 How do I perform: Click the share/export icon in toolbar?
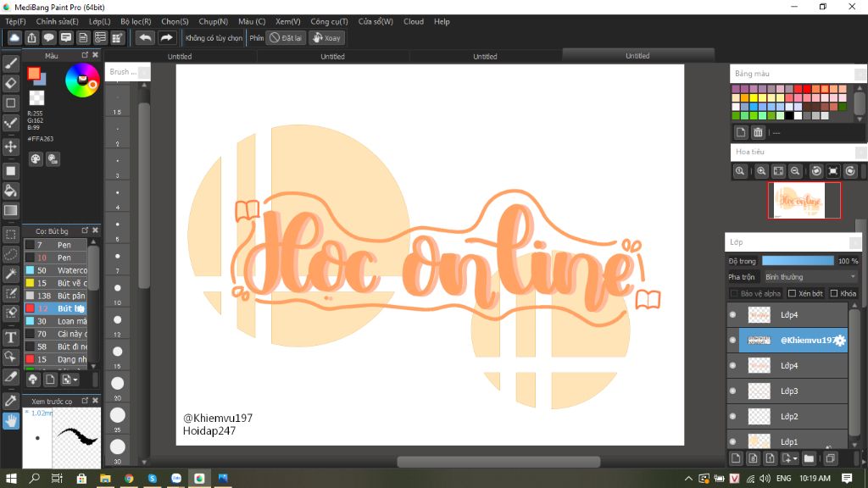[x=31, y=37]
